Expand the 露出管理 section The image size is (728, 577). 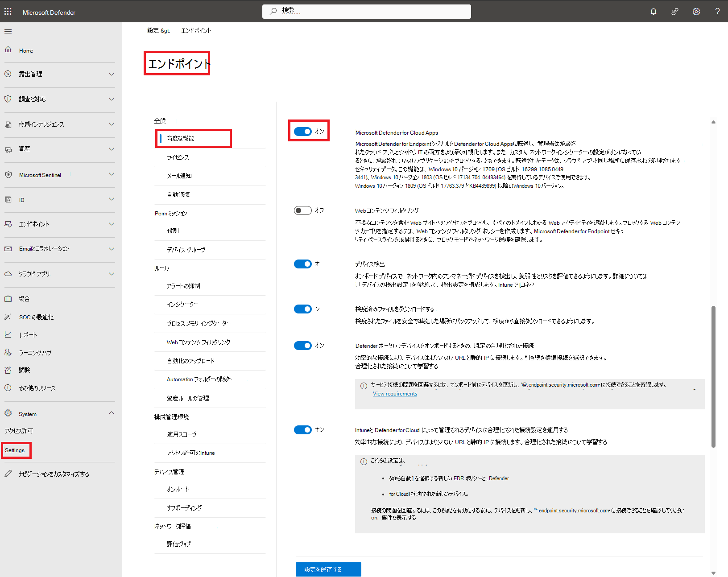pyautogui.click(x=31, y=74)
